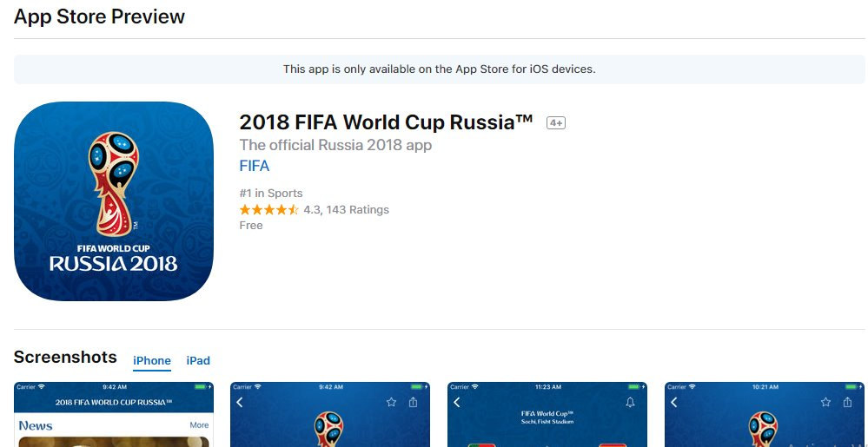Open the FIFA developer link
Viewport: 868px width, 447px height.
pyautogui.click(x=255, y=166)
